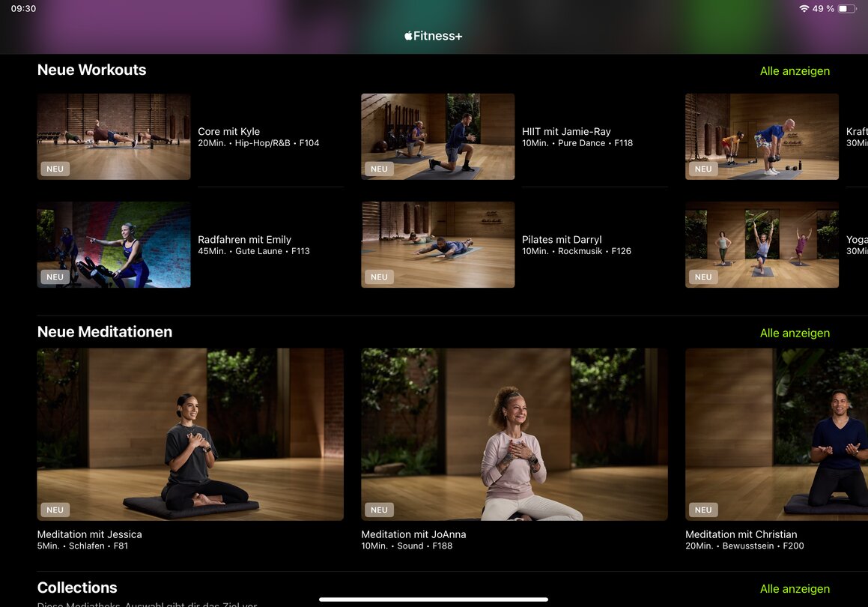This screenshot has width=868, height=607.
Task: Tap the home indicator bar at bottom
Action: click(x=434, y=600)
